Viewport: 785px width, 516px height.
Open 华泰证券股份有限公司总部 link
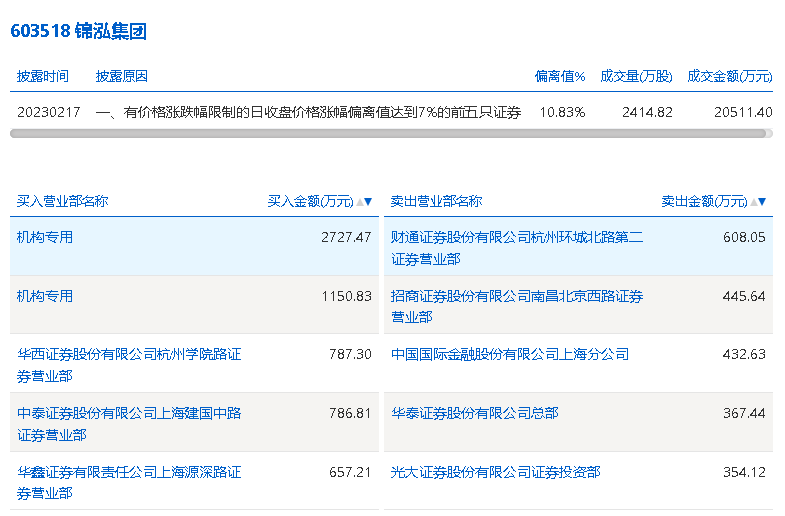tap(474, 413)
